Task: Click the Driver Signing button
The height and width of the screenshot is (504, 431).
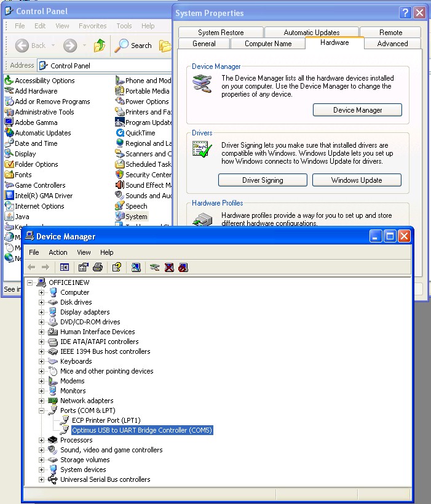Action: click(263, 180)
